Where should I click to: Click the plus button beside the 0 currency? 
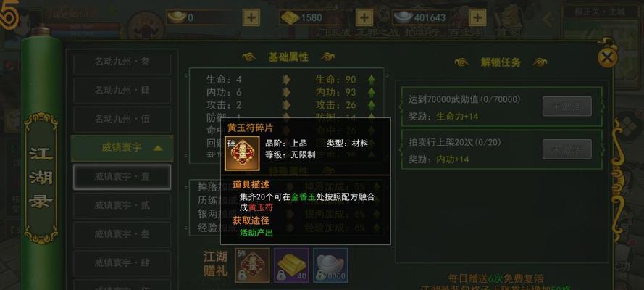[251, 17]
